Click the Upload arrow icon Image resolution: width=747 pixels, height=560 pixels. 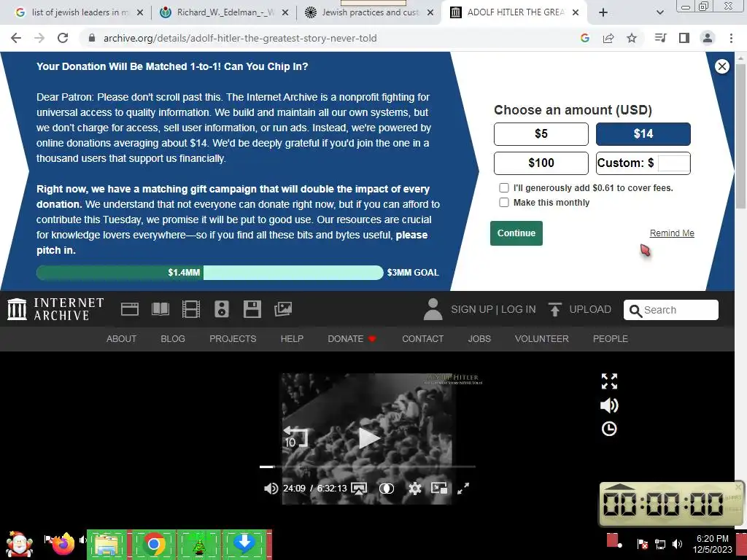click(554, 309)
